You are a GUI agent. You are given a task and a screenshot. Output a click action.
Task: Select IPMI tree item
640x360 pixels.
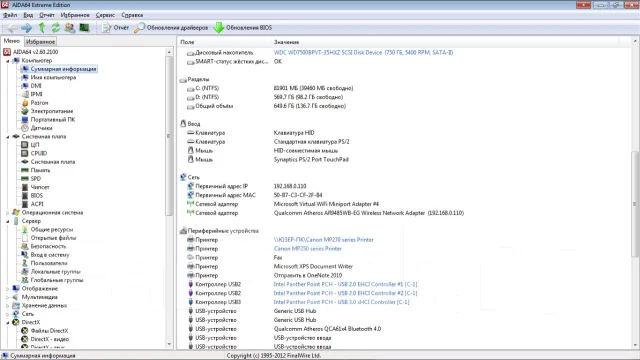click(x=36, y=94)
